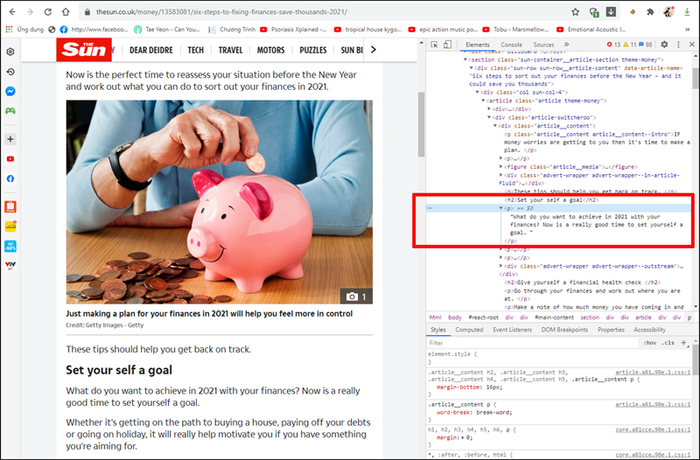Select the Elements tab
Screen dimensions: 700x460
point(477,45)
